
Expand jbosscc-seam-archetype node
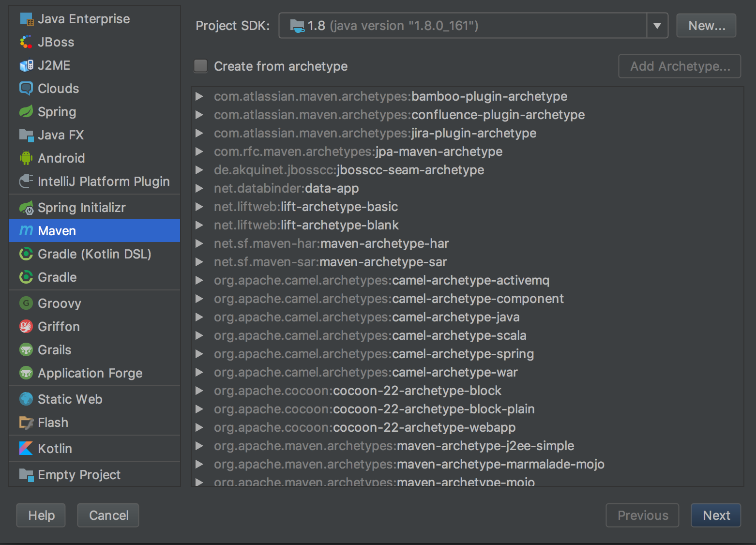199,170
